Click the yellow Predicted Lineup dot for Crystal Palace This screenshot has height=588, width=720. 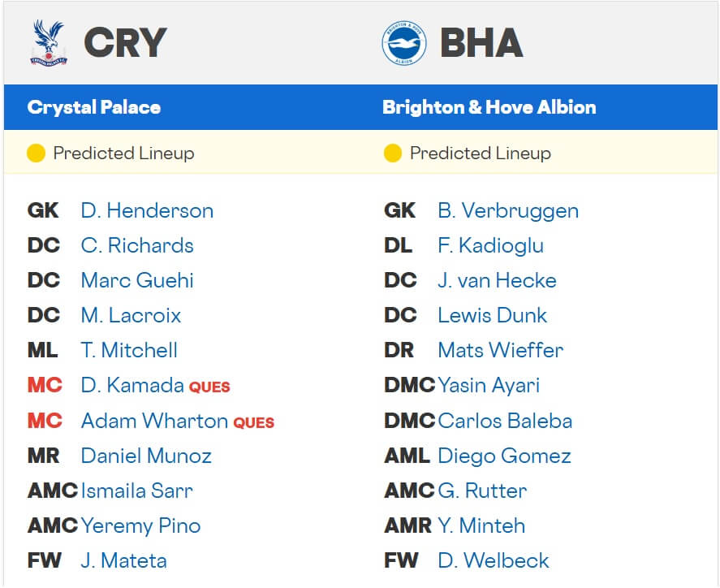tap(36, 152)
